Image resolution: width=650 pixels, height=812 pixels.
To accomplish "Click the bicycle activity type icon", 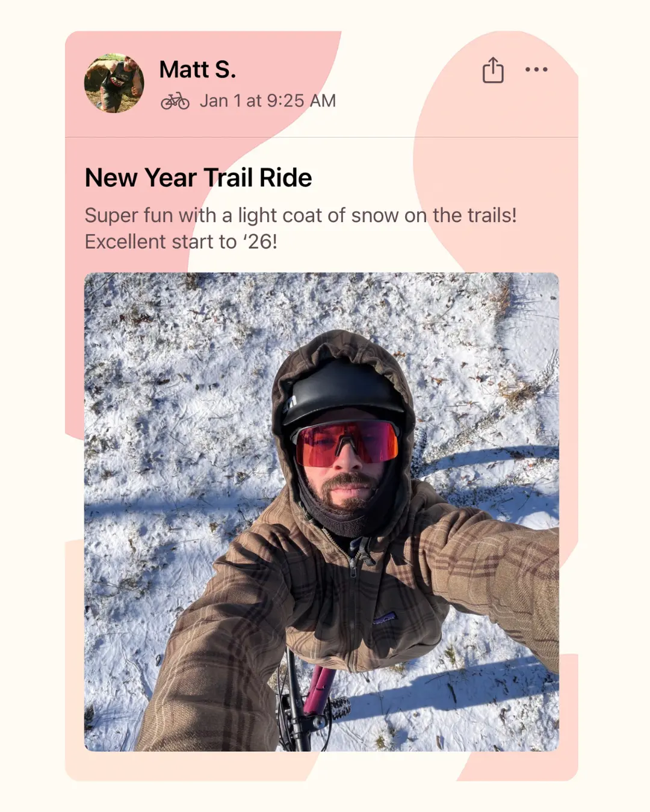I will tap(175, 101).
